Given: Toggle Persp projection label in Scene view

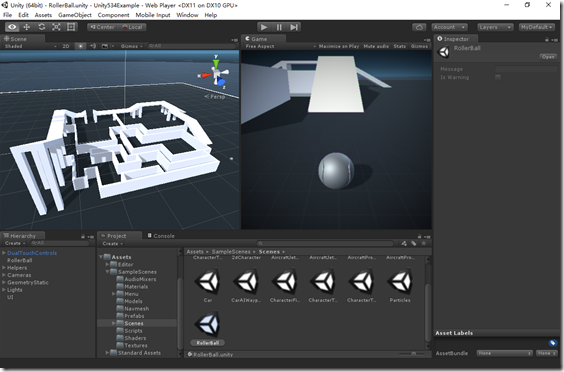Looking at the screenshot, I should [215, 97].
